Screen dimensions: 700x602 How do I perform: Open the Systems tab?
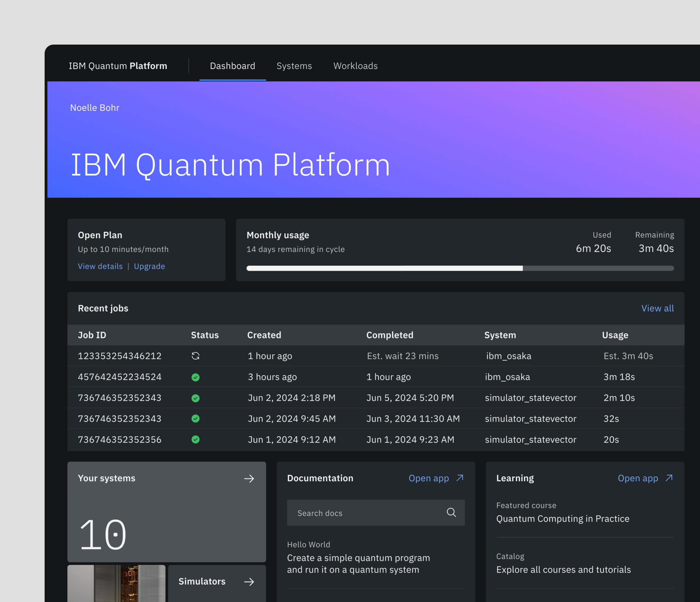(294, 66)
